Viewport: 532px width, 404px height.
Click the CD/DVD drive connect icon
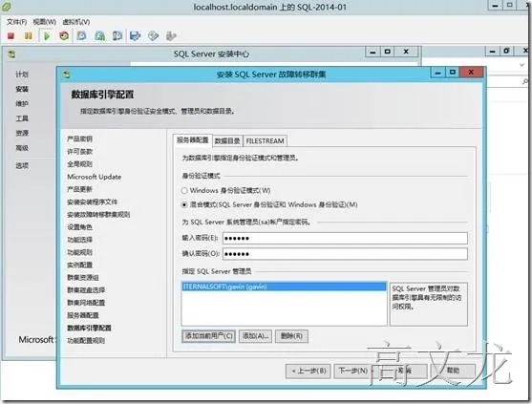point(154,35)
